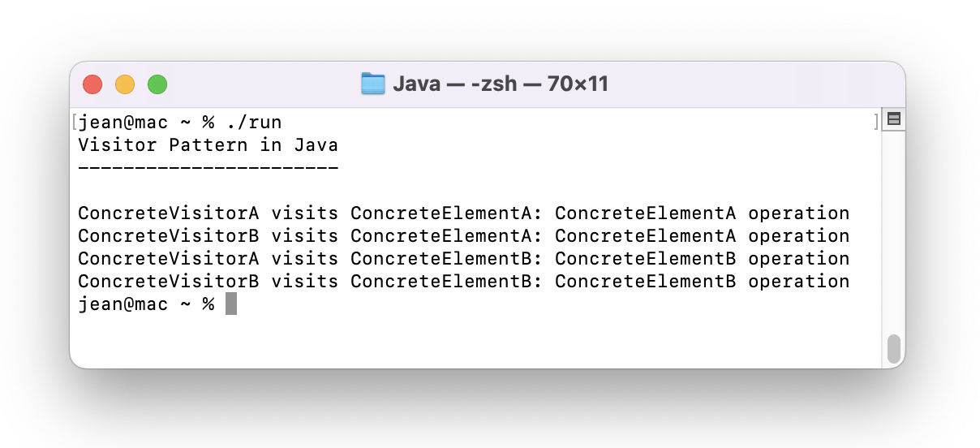The image size is (980, 448).
Task: Zoom the window with the green button
Action: click(x=157, y=84)
